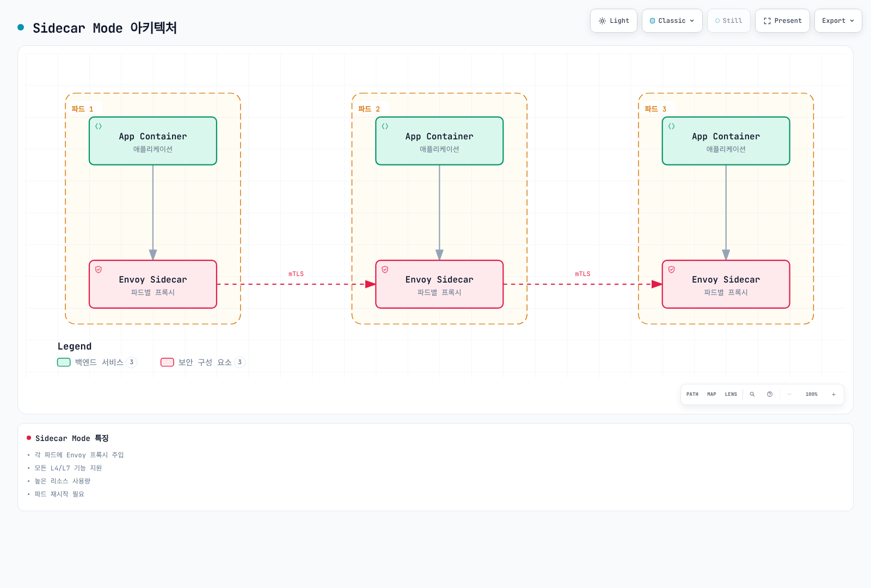This screenshot has width=871, height=588.
Task: Zoom out with the minus icon
Action: tap(789, 394)
